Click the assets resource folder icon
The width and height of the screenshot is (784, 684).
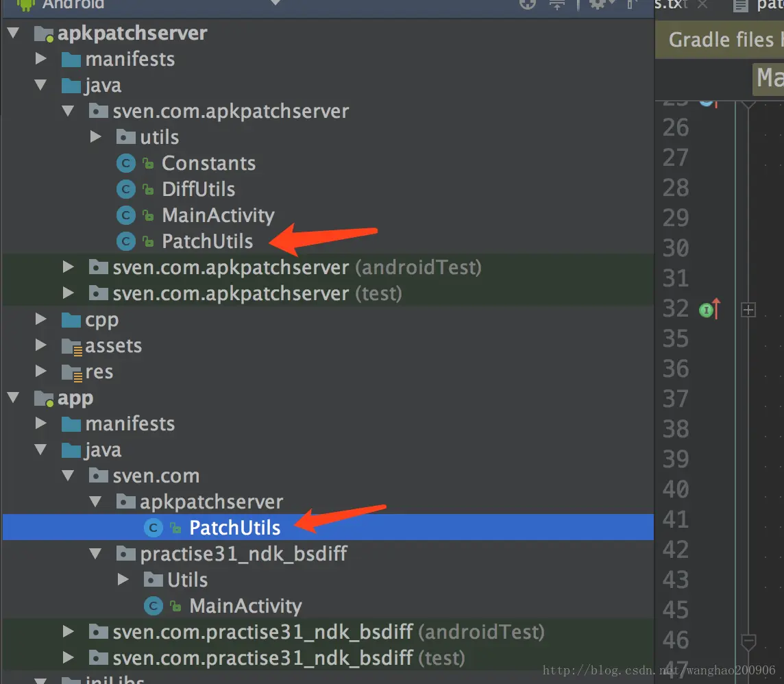tap(71, 347)
